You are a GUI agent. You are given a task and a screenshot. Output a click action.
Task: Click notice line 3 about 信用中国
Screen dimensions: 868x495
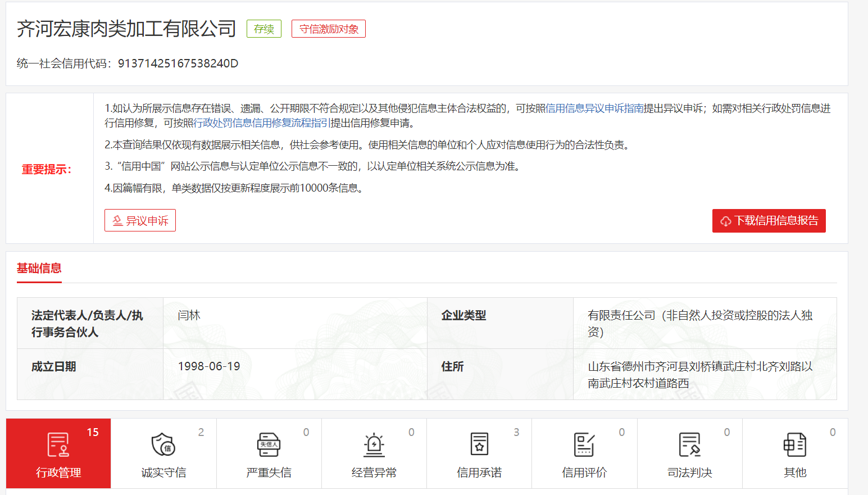[313, 166]
